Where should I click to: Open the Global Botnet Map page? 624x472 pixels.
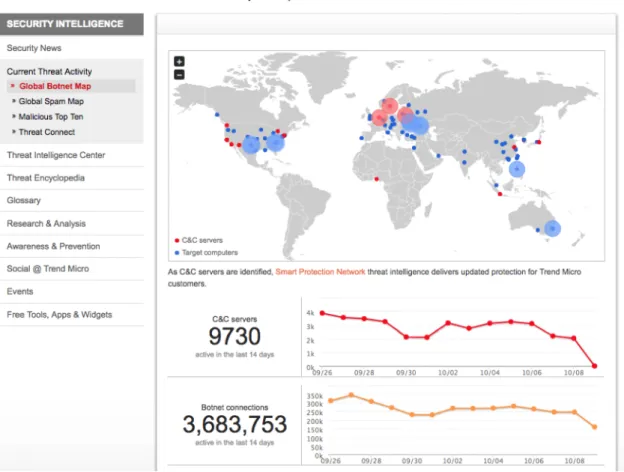click(x=55, y=86)
